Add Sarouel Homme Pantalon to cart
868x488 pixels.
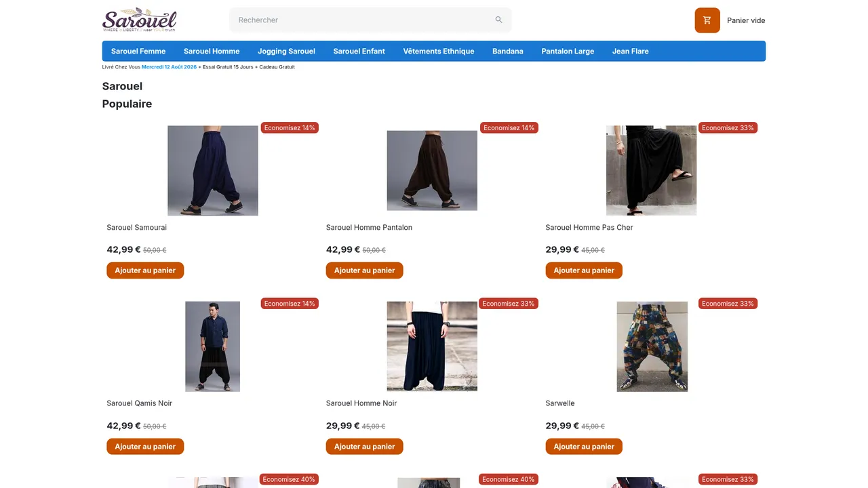pos(365,270)
